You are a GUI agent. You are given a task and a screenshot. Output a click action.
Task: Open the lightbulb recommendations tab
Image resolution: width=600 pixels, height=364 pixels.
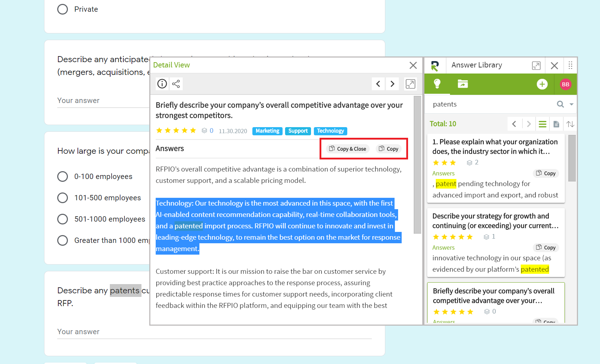(437, 84)
